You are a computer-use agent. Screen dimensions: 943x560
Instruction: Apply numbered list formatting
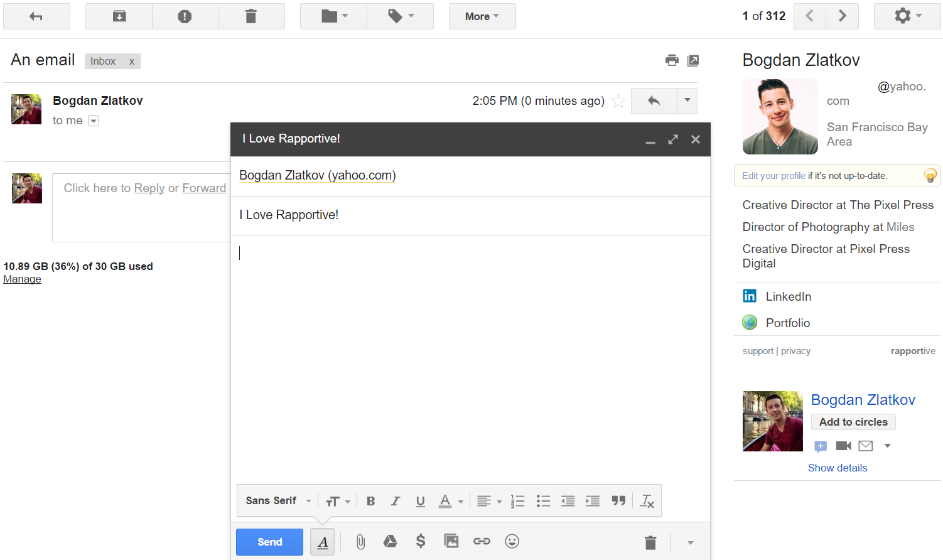518,501
